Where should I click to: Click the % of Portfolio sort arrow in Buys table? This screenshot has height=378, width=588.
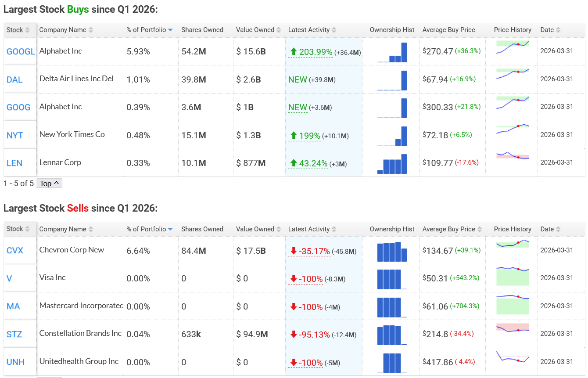pos(170,30)
